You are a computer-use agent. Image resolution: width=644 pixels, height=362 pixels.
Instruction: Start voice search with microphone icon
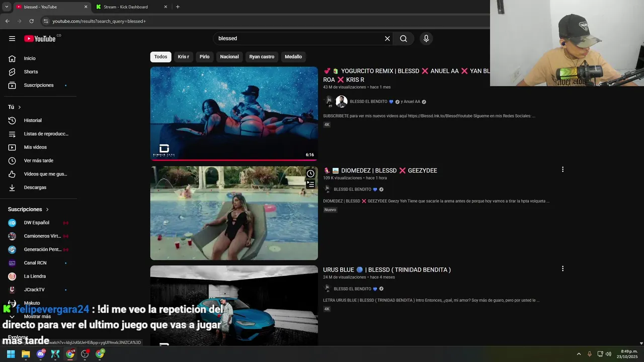[426, 39]
